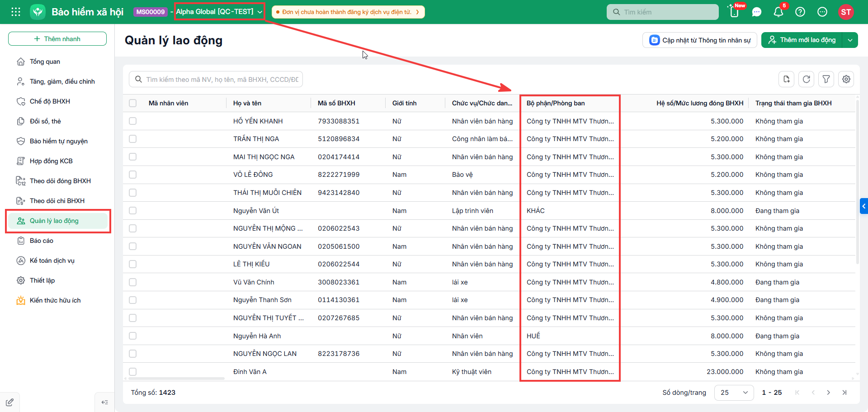868x412 pixels.
Task: Open Kế toán dịch vụ menu
Action: point(57,260)
